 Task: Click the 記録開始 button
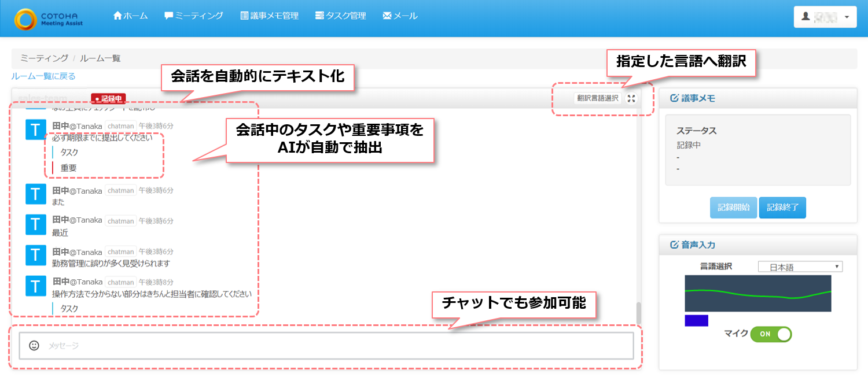coord(733,208)
